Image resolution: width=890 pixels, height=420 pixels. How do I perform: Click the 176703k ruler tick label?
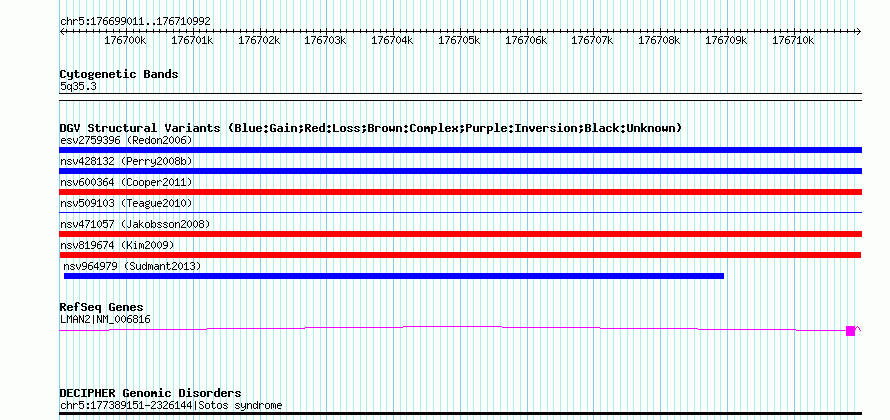pyautogui.click(x=326, y=41)
